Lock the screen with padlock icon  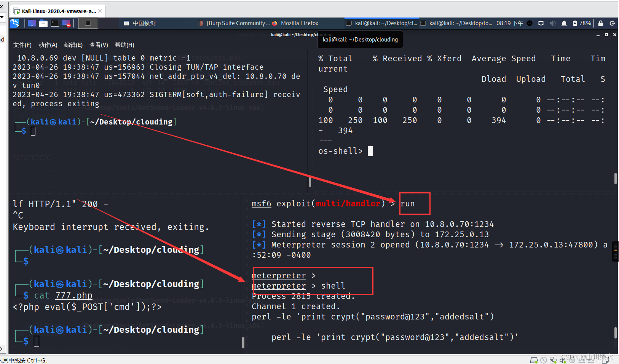coord(601,23)
